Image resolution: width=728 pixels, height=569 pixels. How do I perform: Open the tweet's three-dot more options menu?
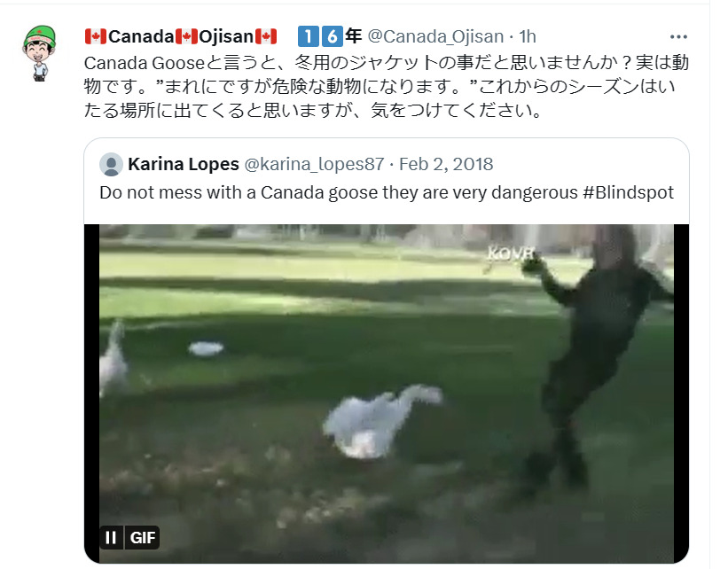pos(678,36)
